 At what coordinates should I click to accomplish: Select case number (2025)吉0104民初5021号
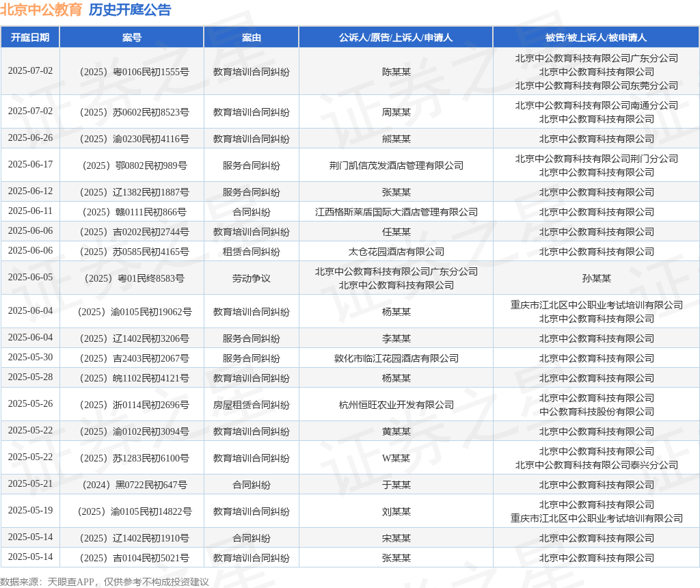coord(135,558)
